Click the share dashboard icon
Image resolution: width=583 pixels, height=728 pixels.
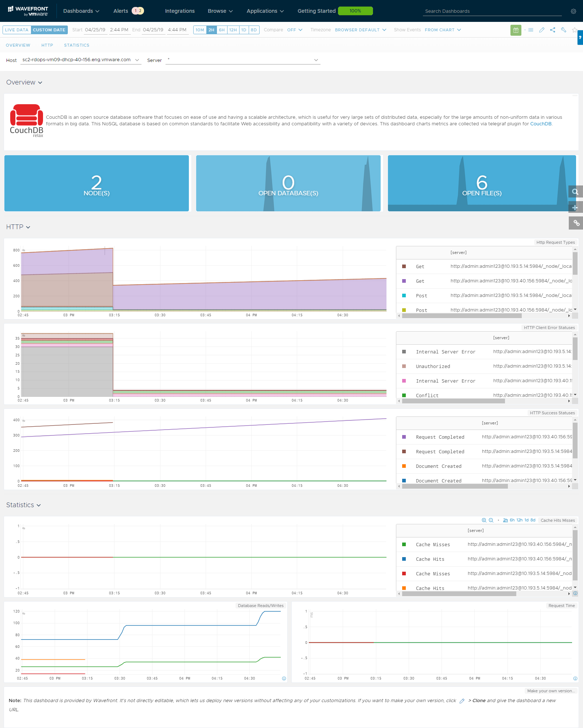[x=553, y=30]
